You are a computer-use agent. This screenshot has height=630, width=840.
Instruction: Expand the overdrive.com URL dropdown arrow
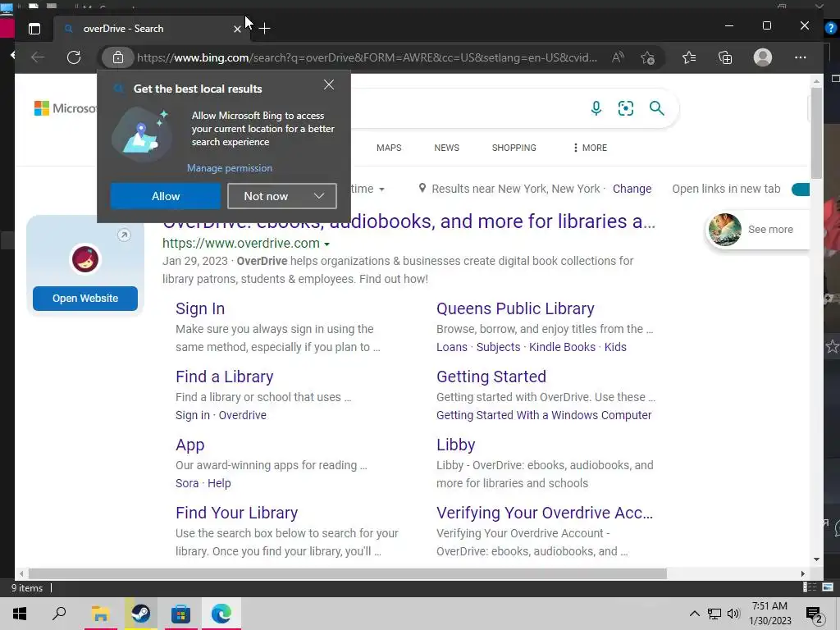click(x=326, y=244)
